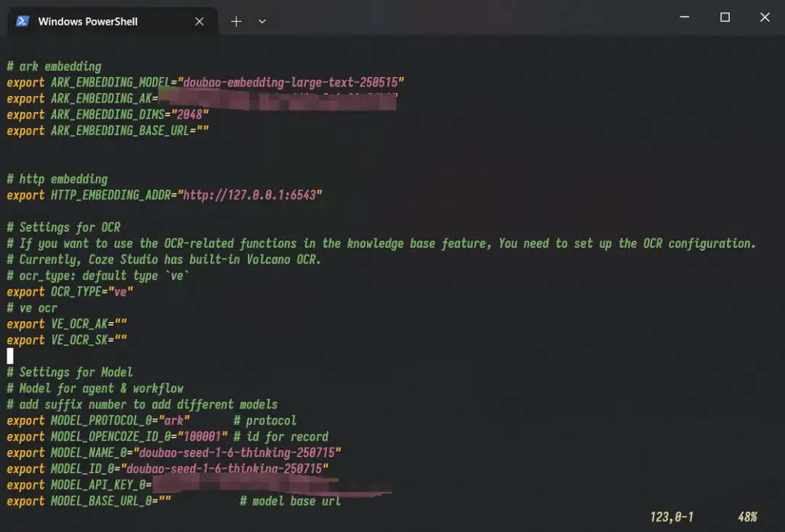Click the "http://127.0.0.1:6543" address value
The height and width of the screenshot is (532, 785).
click(x=250, y=196)
